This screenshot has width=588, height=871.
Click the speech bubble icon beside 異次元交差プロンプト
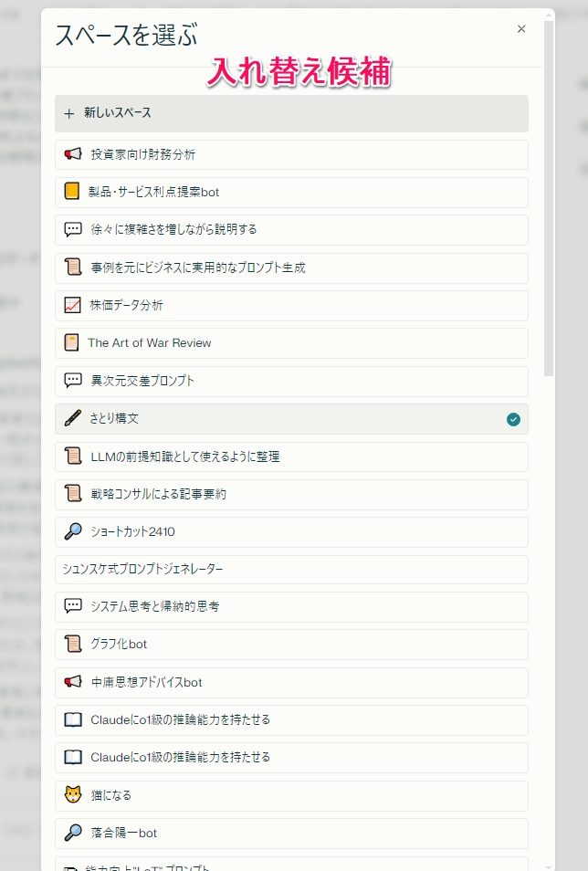tap(73, 381)
